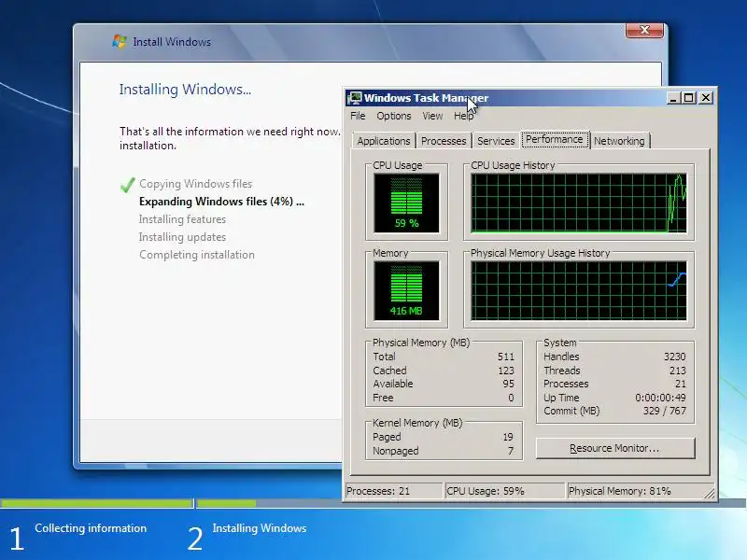Screen dimensions: 747x560
Task: Click the 'Installing Windows...' heading
Action: (185, 90)
